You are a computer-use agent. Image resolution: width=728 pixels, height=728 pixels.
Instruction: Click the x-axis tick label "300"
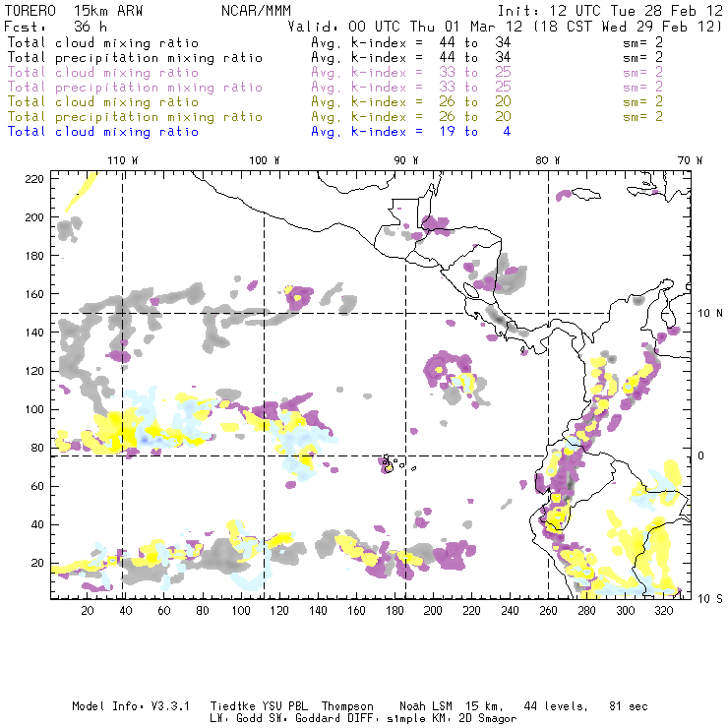(x=625, y=610)
